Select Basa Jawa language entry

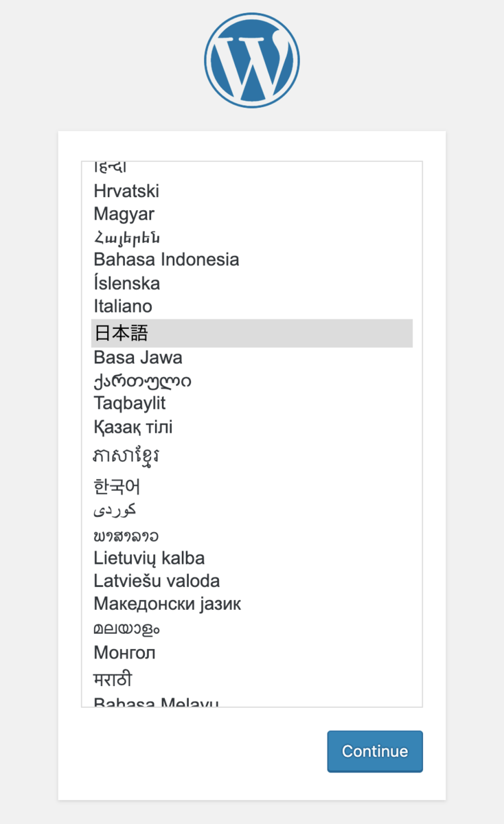(252, 358)
